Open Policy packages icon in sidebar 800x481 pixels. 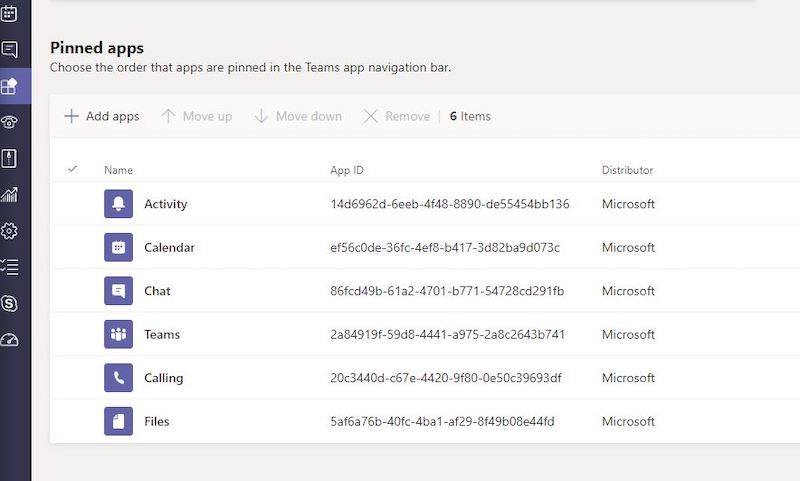(9, 159)
